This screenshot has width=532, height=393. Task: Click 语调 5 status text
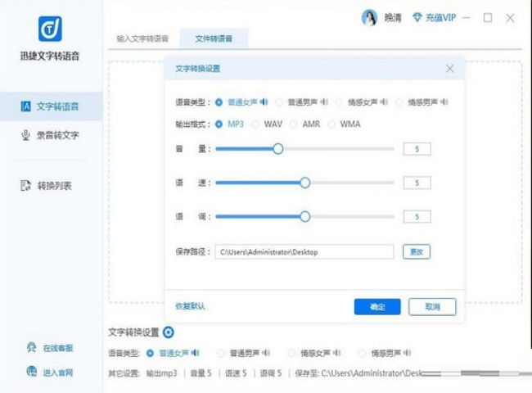(271, 373)
